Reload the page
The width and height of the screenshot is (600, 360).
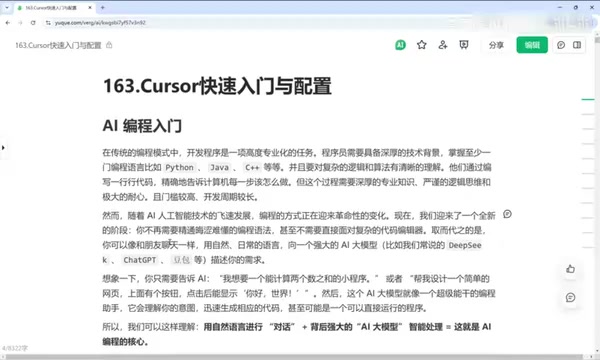click(x=33, y=23)
